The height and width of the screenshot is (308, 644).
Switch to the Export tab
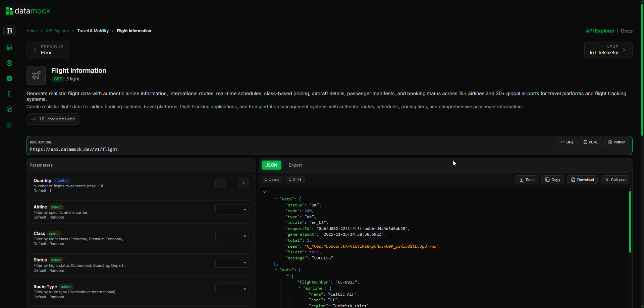tap(294, 165)
